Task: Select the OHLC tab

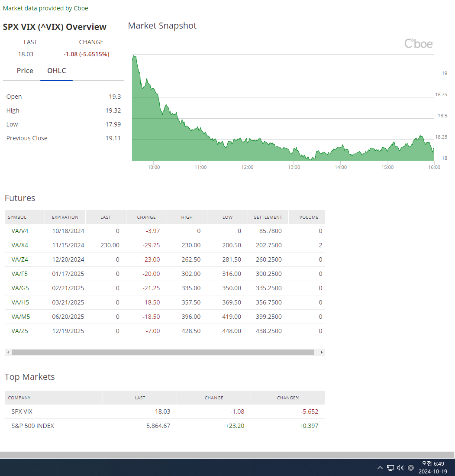Action: pos(56,71)
